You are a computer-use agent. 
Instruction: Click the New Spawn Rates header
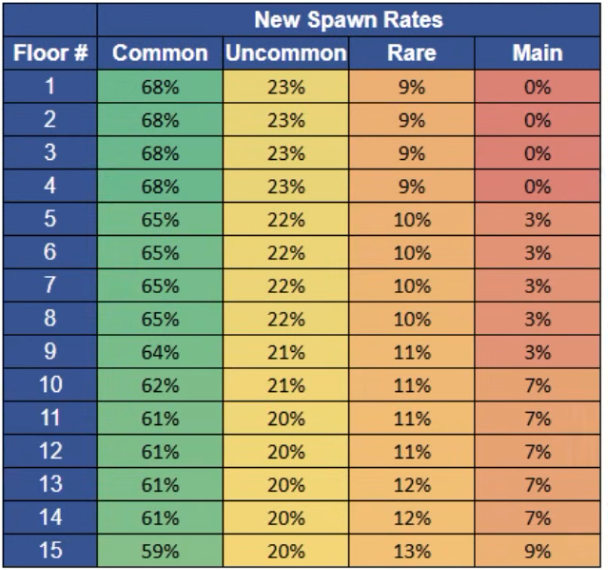348,20
